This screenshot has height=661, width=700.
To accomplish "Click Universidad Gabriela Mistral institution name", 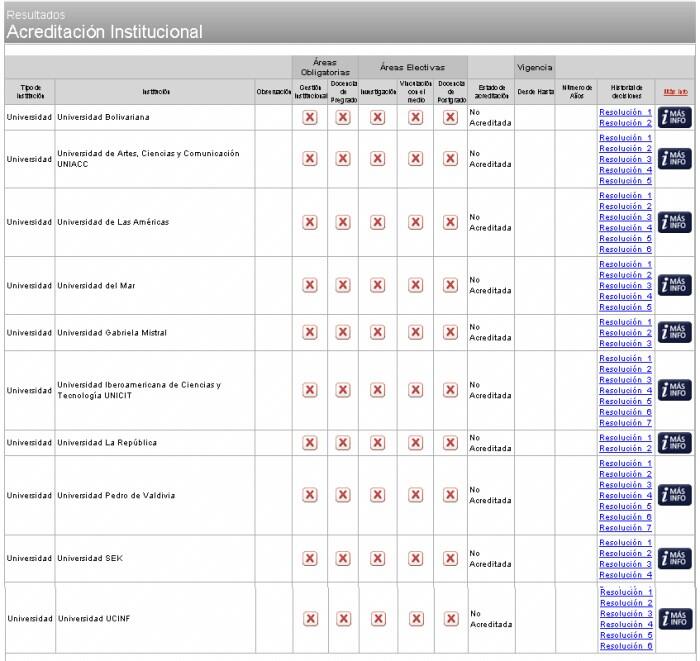I will click(112, 333).
